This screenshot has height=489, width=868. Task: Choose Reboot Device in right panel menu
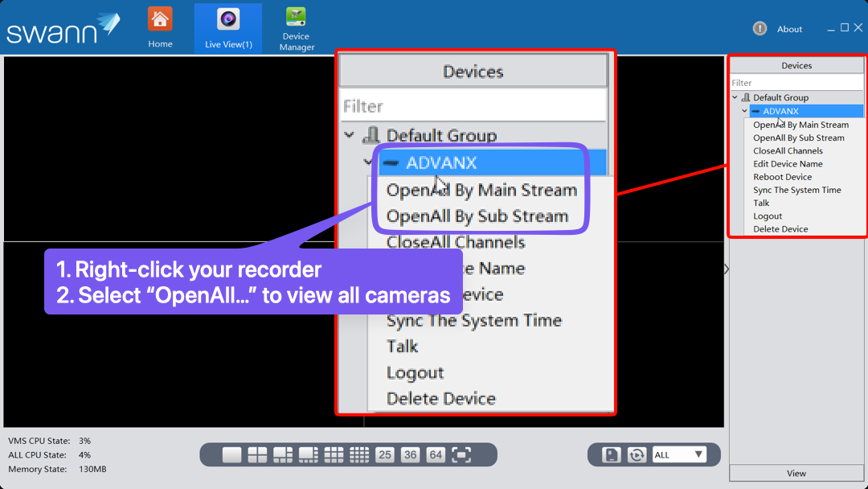click(782, 177)
